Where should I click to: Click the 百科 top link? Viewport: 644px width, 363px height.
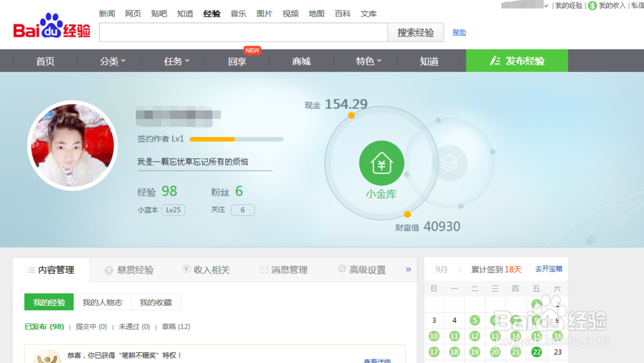coord(343,14)
